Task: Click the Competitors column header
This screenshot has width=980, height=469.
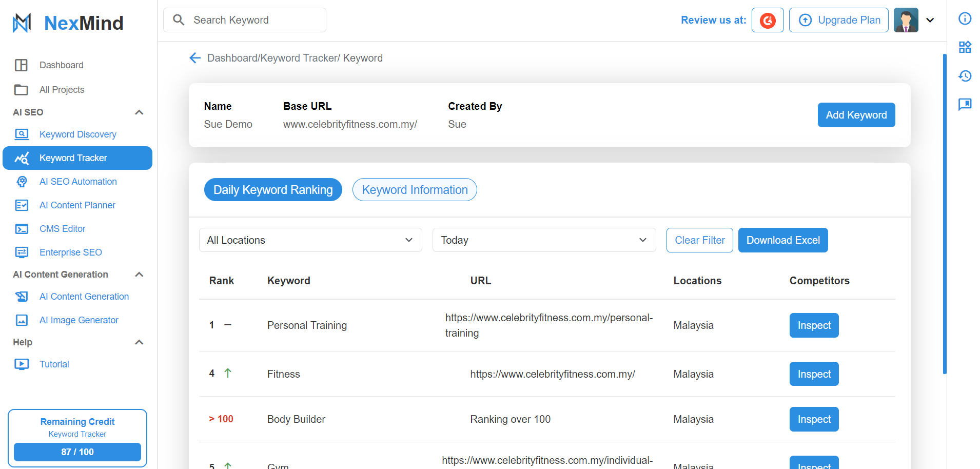Action: click(819, 281)
